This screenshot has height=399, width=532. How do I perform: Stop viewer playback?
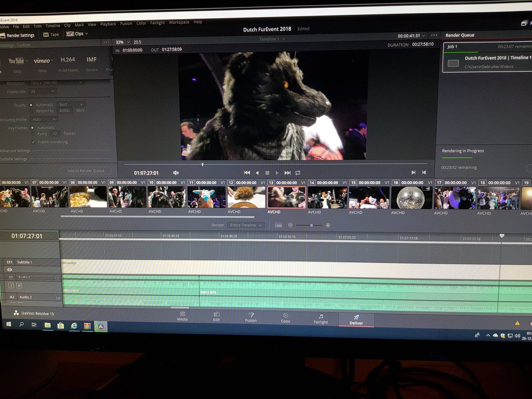tap(267, 172)
